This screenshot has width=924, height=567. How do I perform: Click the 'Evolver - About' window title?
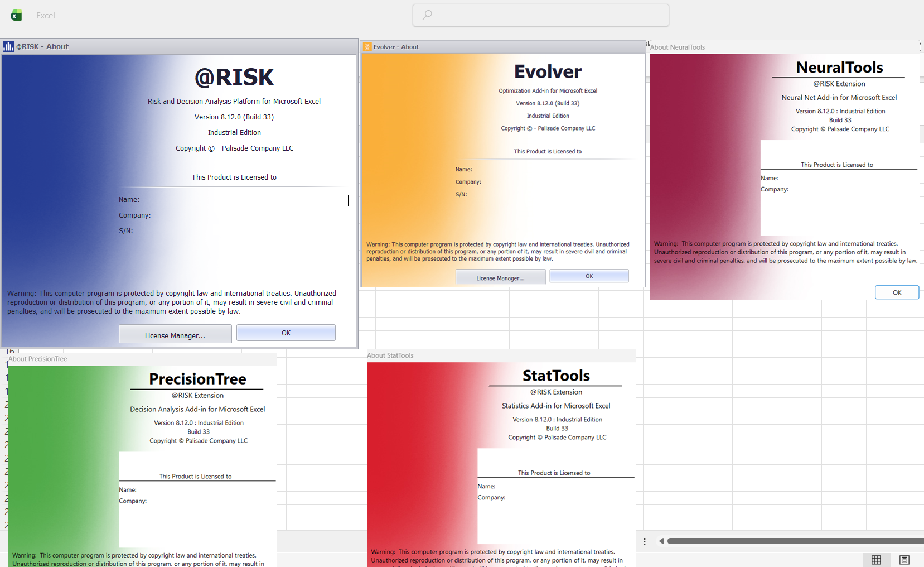[396, 47]
